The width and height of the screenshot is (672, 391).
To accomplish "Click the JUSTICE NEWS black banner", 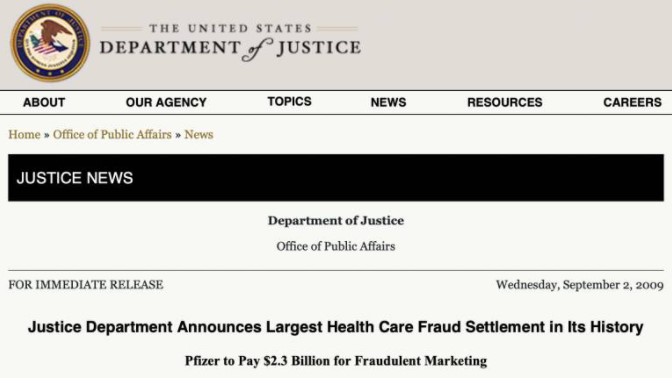I will (336, 178).
